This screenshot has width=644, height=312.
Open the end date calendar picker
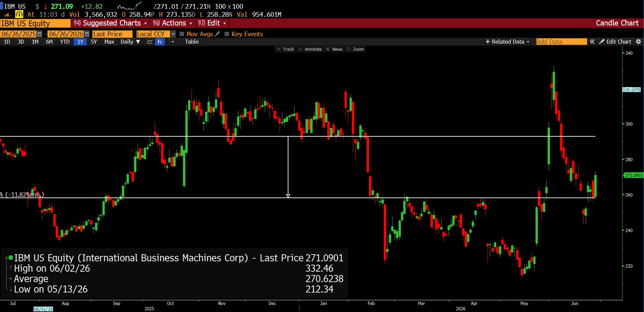click(87, 34)
